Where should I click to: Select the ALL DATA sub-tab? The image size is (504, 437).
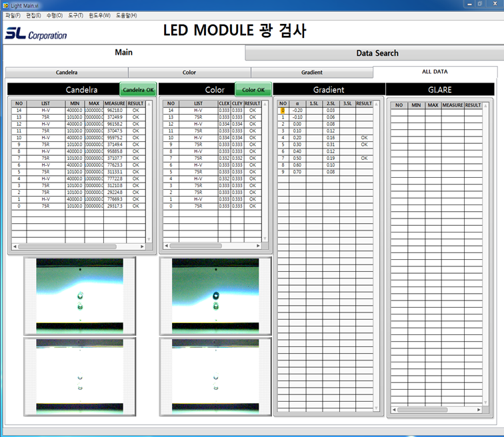click(435, 71)
